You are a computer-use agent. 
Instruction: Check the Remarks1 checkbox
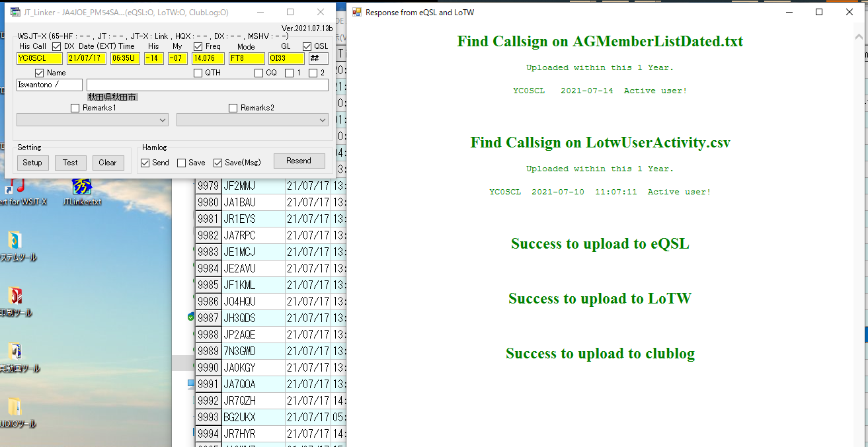75,108
